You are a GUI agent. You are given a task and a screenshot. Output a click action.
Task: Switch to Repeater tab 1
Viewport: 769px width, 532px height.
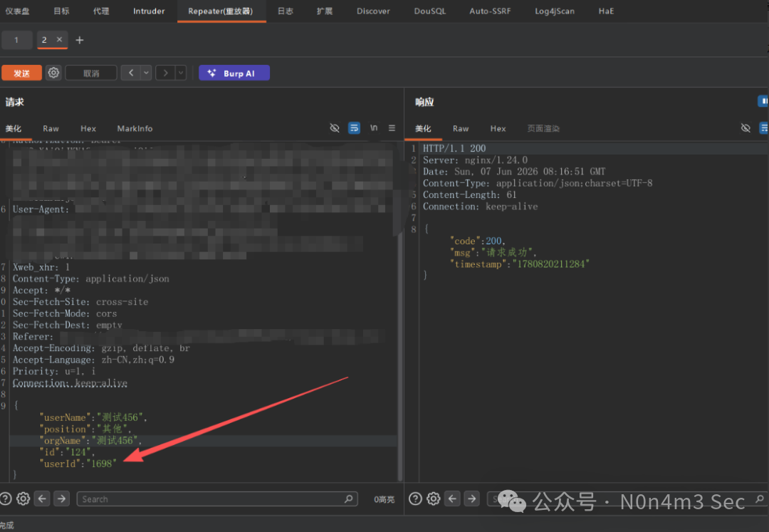[x=16, y=40]
